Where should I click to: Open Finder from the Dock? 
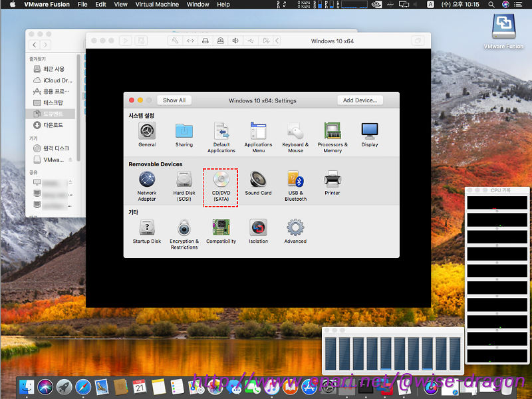[x=27, y=387]
